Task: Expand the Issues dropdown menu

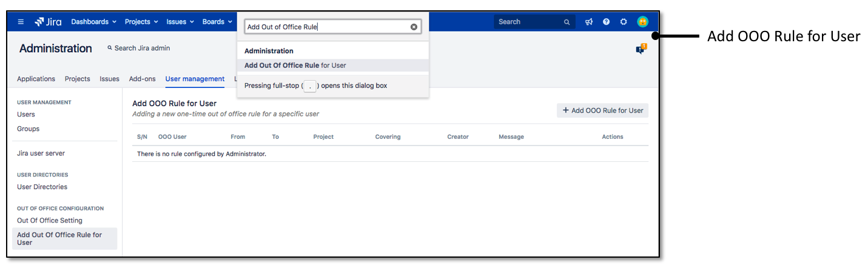Action: [x=180, y=22]
